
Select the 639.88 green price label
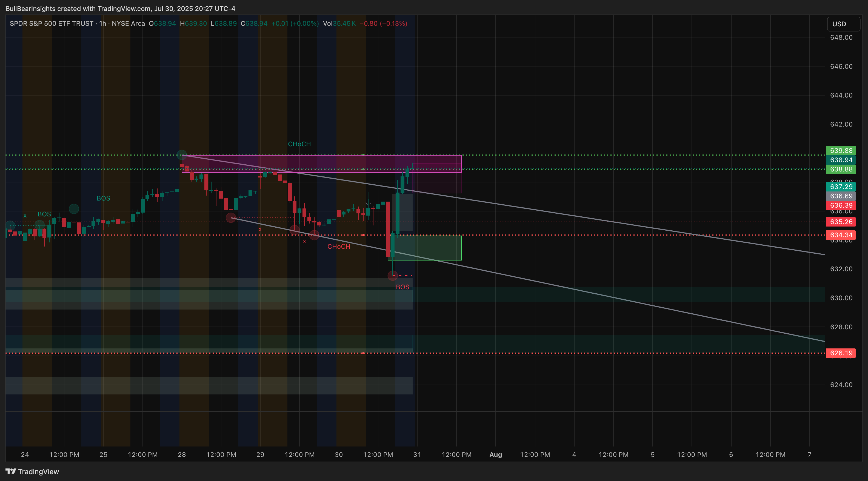(x=841, y=151)
